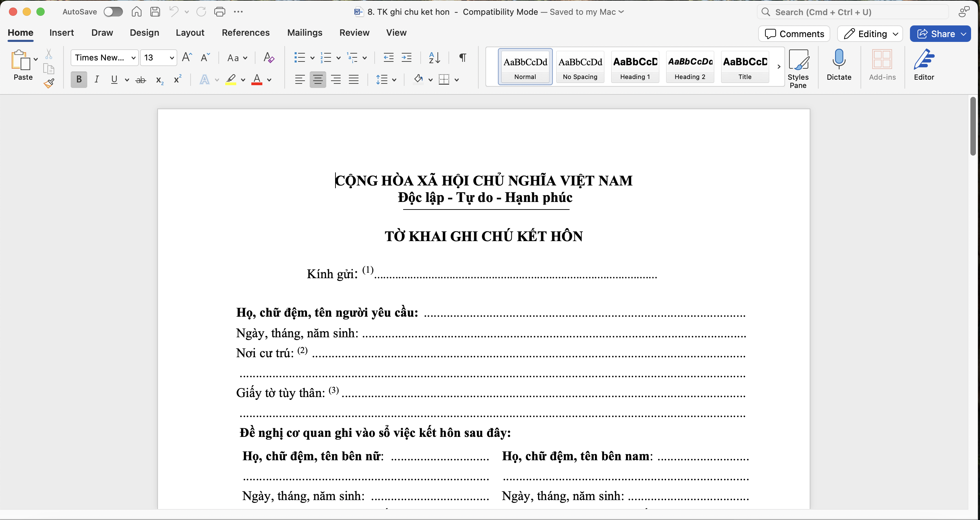Align text right

tap(336, 79)
